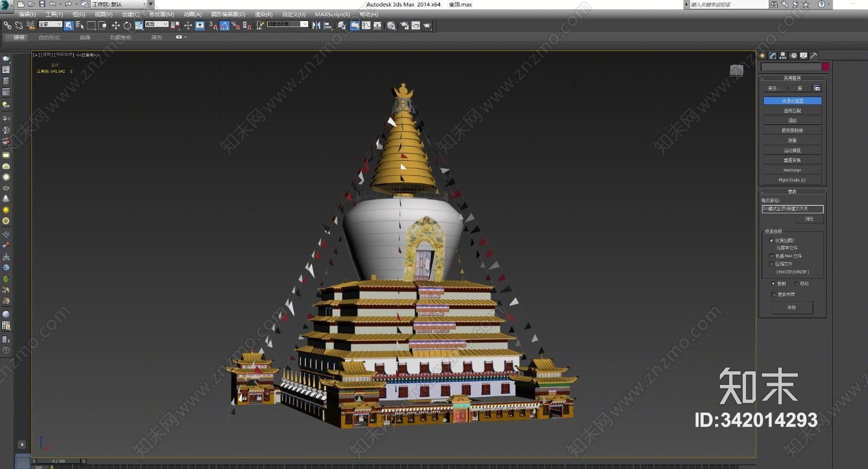This screenshot has height=469, width=868.
Task: Open the 渲染(R) menu
Action: coord(264,14)
